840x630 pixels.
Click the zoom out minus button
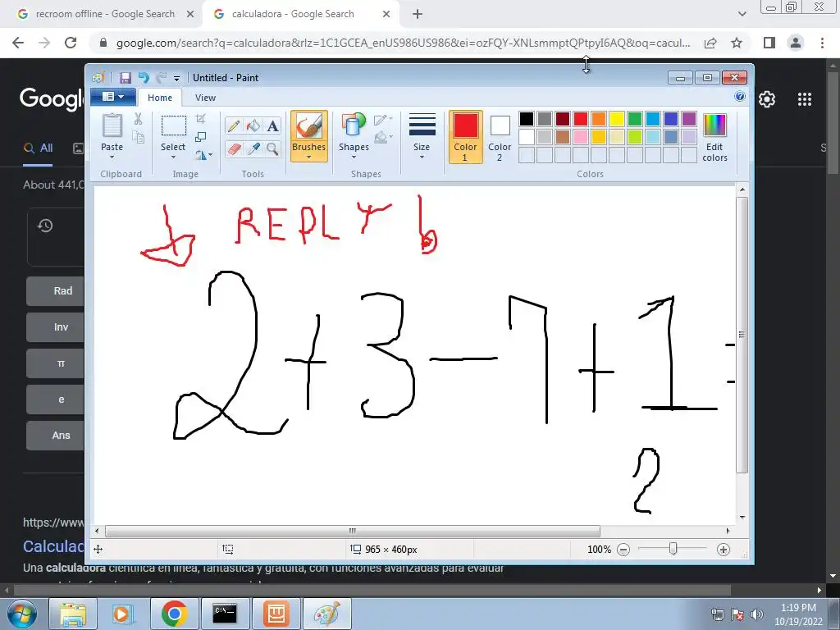tap(623, 550)
